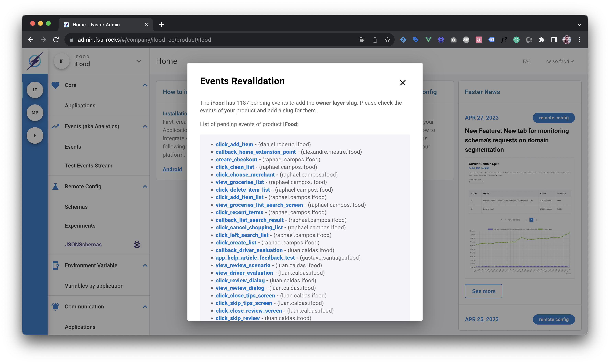The width and height of the screenshot is (610, 364).
Task: Toggle the browser side panel icon
Action: [x=554, y=40]
